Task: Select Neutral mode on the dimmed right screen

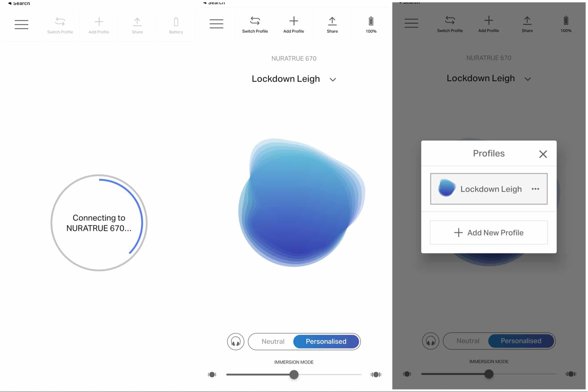Action: 468,341
